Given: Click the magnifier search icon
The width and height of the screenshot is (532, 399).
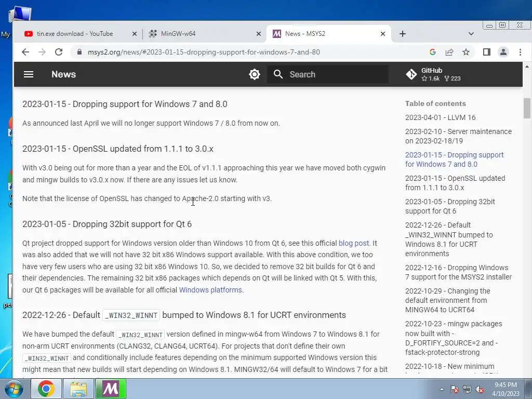Looking at the screenshot, I should click(278, 74).
